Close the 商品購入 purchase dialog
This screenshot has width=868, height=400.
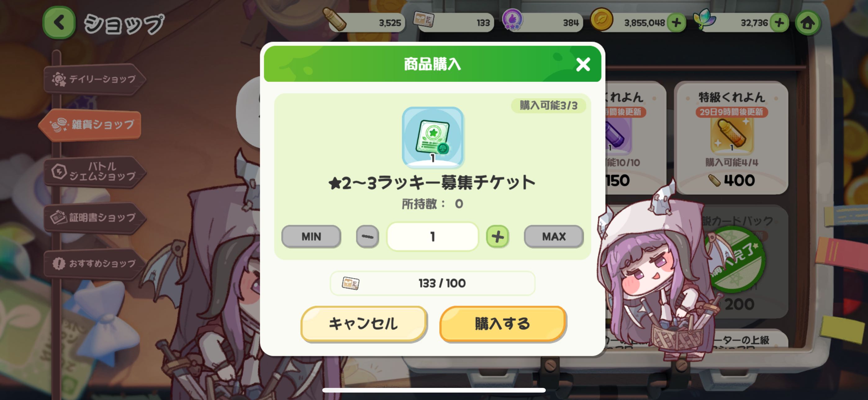click(x=583, y=64)
